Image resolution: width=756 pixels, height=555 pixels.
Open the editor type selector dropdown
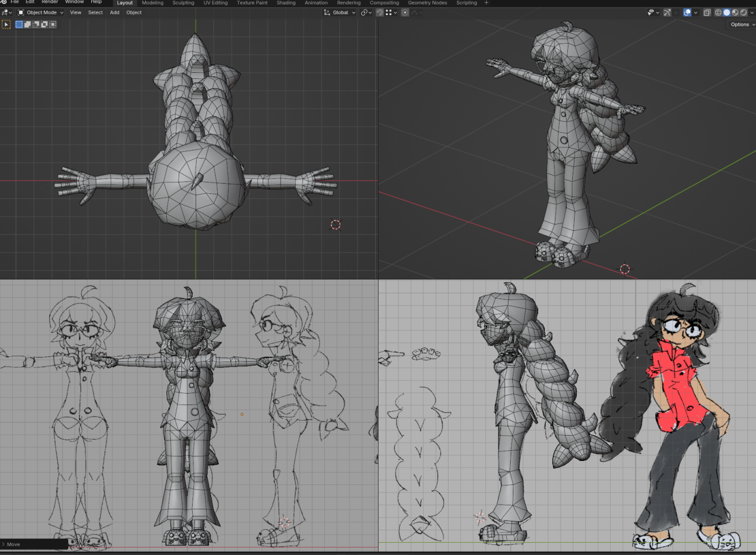tap(7, 12)
